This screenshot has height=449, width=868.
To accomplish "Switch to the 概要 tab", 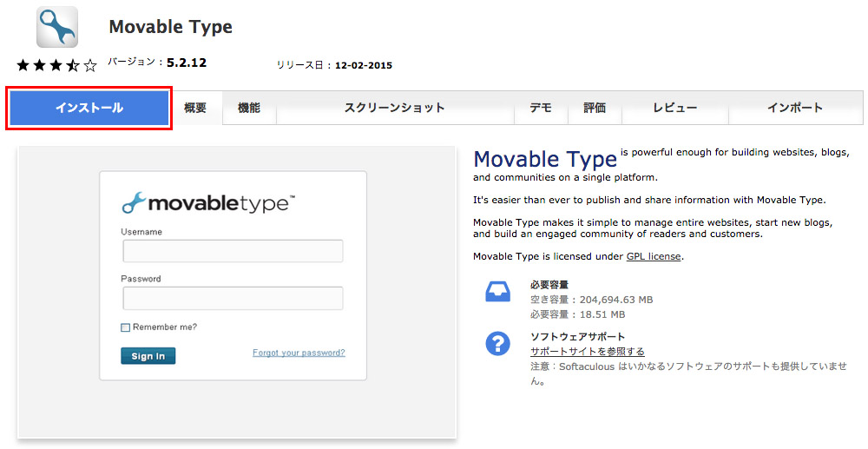I will click(x=195, y=109).
